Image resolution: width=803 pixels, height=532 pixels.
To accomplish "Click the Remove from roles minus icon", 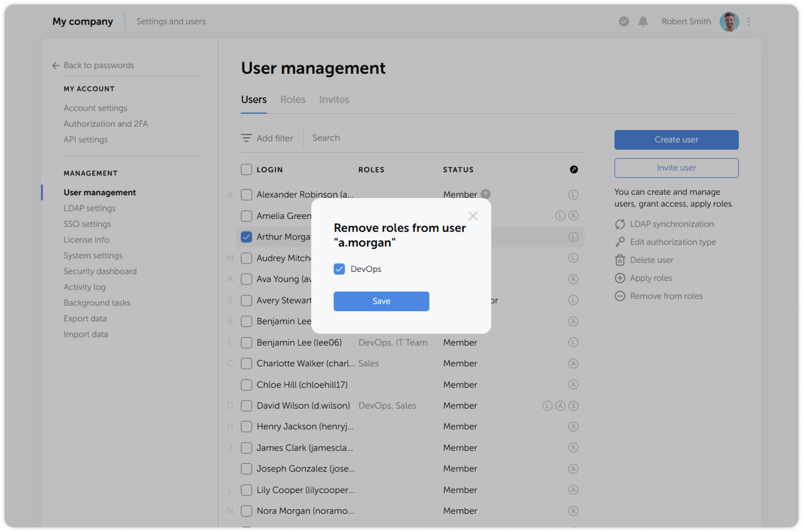I will coord(620,296).
